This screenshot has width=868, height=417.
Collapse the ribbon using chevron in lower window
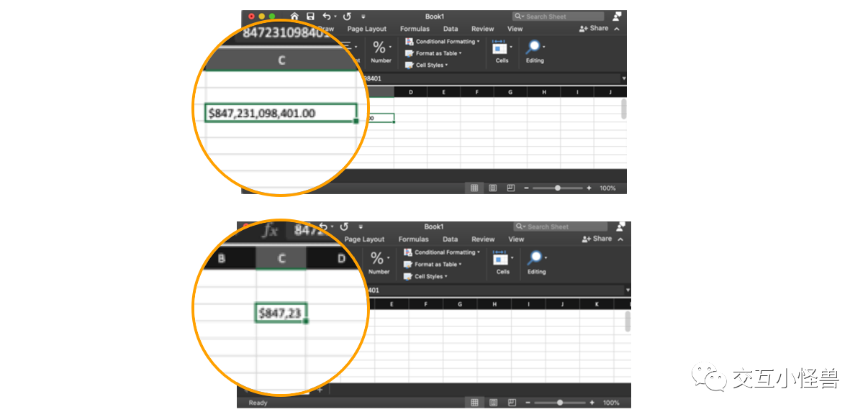coord(620,239)
